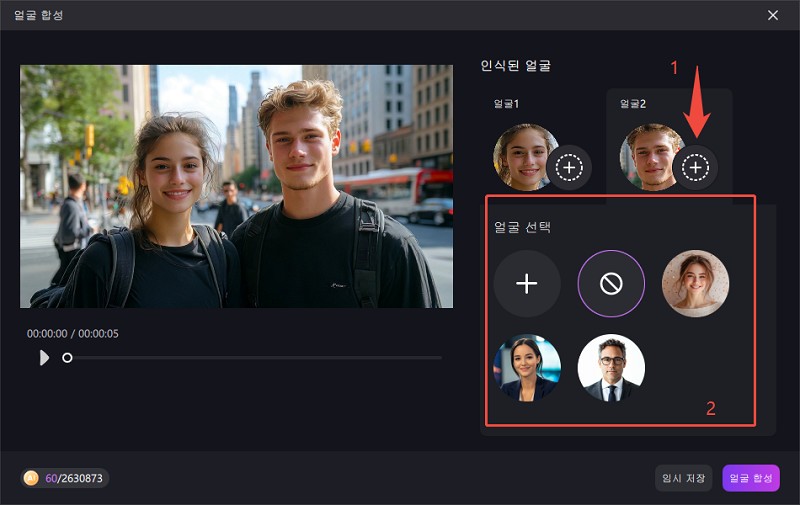
Task: Click the gold coin credits icon
Action: tap(32, 478)
